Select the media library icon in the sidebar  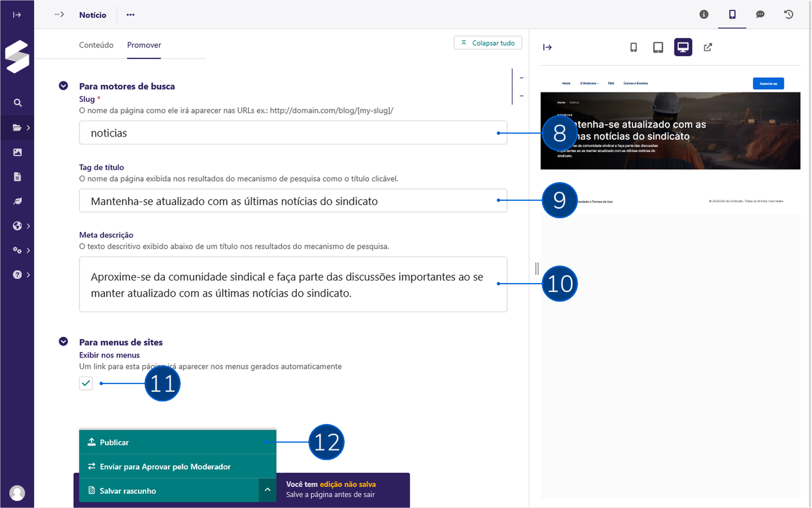[17, 152]
